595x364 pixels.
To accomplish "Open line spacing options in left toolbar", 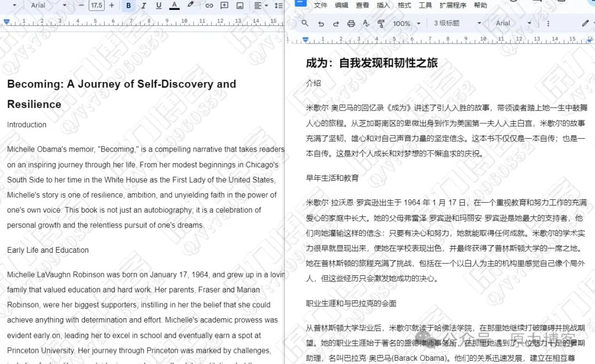I will (279, 6).
